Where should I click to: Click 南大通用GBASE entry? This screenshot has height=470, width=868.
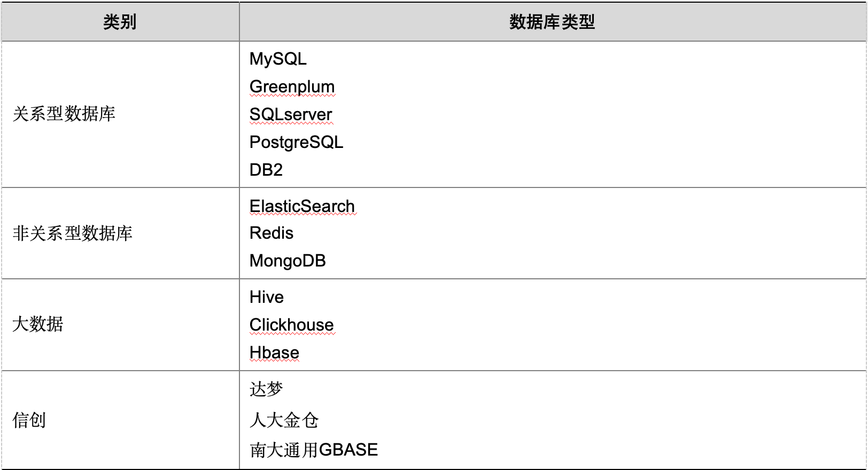pyautogui.click(x=314, y=450)
